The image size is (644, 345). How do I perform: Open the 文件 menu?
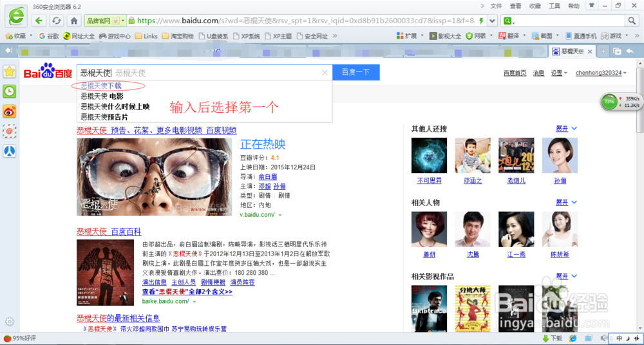click(497, 6)
